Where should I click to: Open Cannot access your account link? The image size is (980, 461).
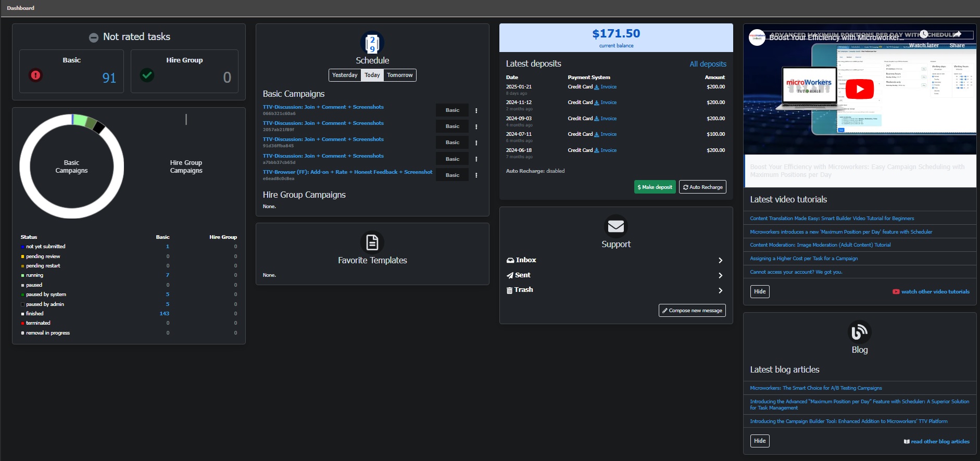click(x=796, y=272)
